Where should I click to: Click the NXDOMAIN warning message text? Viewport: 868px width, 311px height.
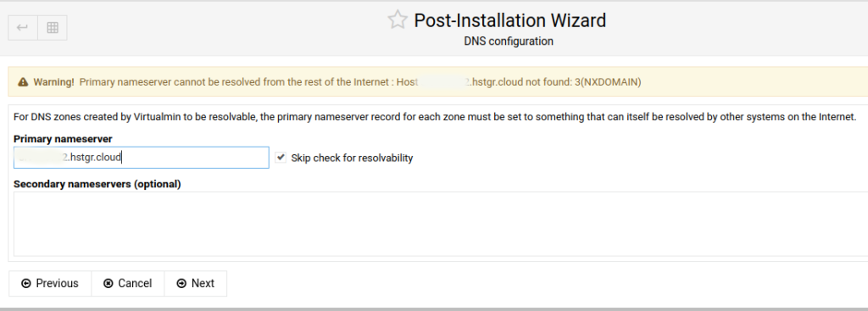click(x=360, y=82)
